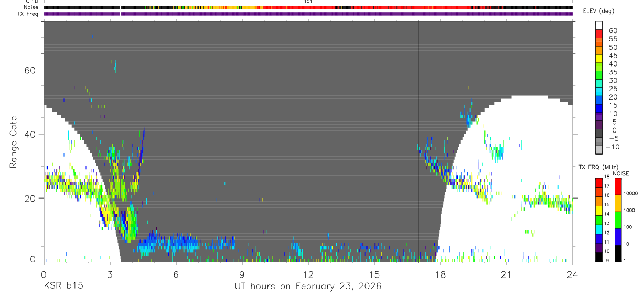The image size is (644, 297).
Task: Click the Noise color strip above the plot
Action: pyautogui.click(x=308, y=7)
